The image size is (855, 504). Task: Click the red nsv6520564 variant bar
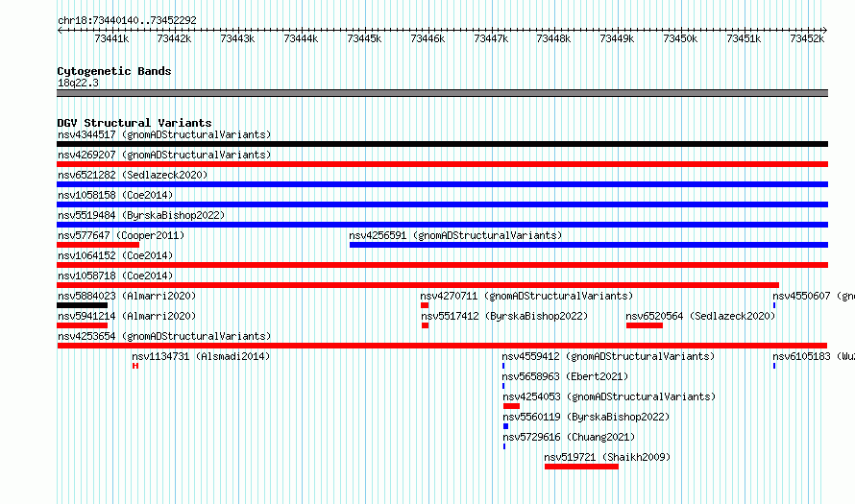pyautogui.click(x=645, y=325)
